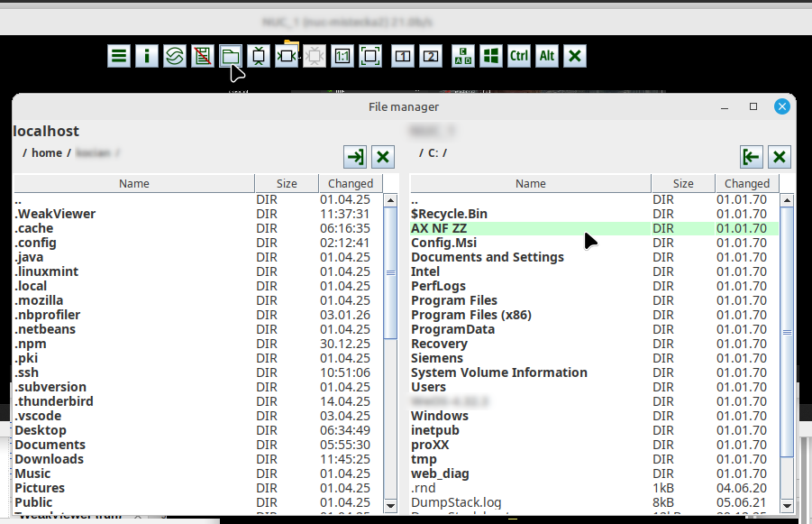Delete selected local file with X button
The height and width of the screenshot is (524, 812).
point(383,157)
